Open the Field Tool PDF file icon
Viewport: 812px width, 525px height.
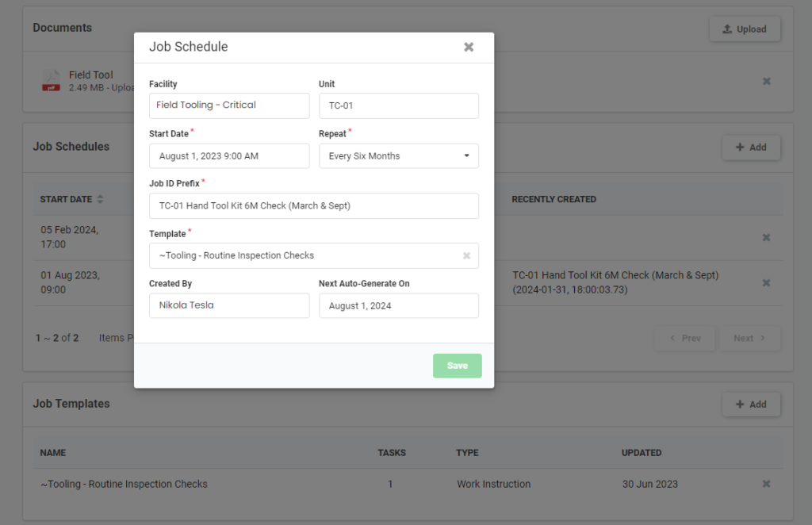click(x=51, y=81)
